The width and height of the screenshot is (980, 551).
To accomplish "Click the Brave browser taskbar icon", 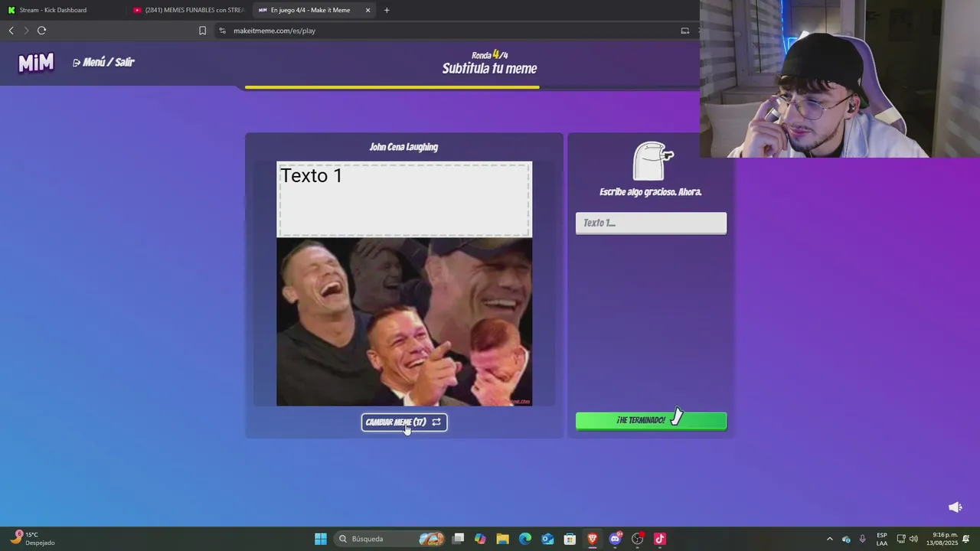I will tap(593, 539).
